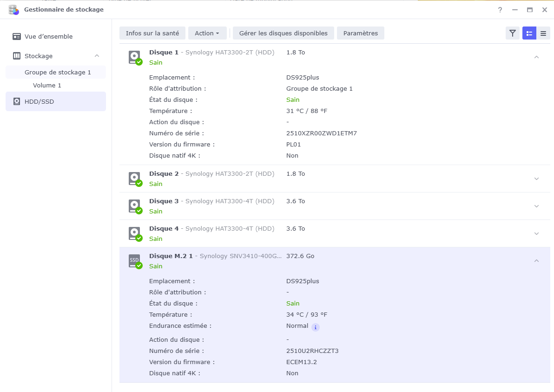Expand the Disque 2 details
This screenshot has width=554, height=392.
(x=536, y=179)
